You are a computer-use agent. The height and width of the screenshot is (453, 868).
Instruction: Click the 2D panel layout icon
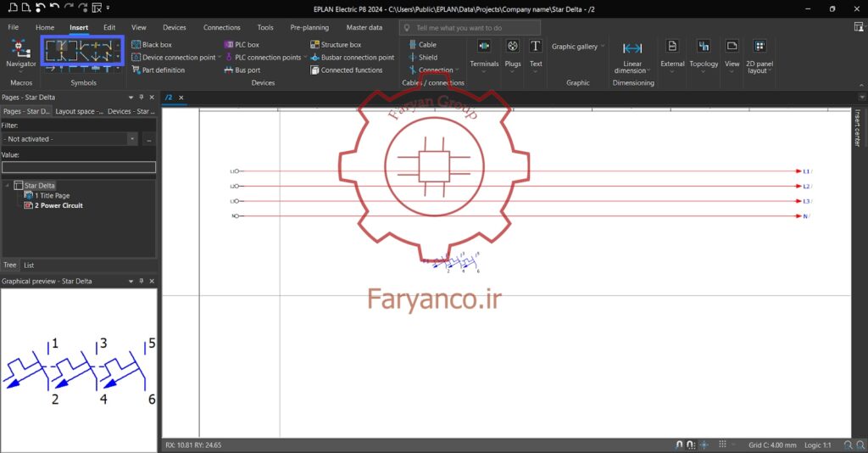(759, 47)
